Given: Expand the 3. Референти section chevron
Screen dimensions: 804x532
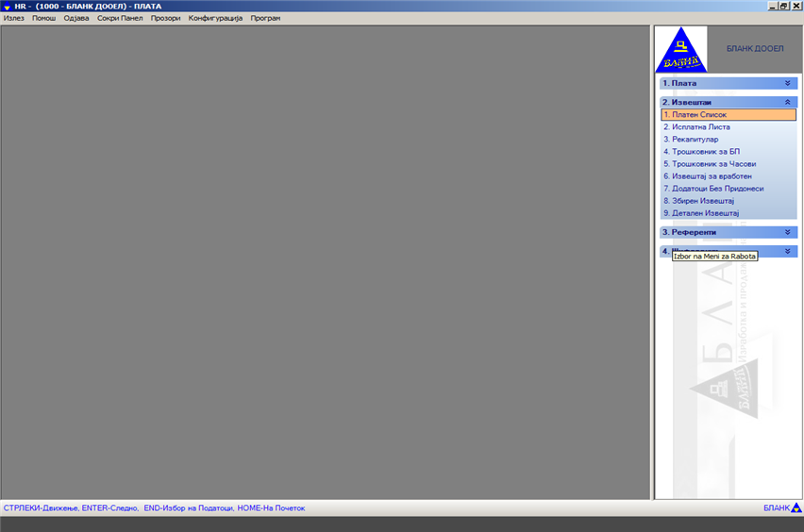Looking at the screenshot, I should pos(787,232).
